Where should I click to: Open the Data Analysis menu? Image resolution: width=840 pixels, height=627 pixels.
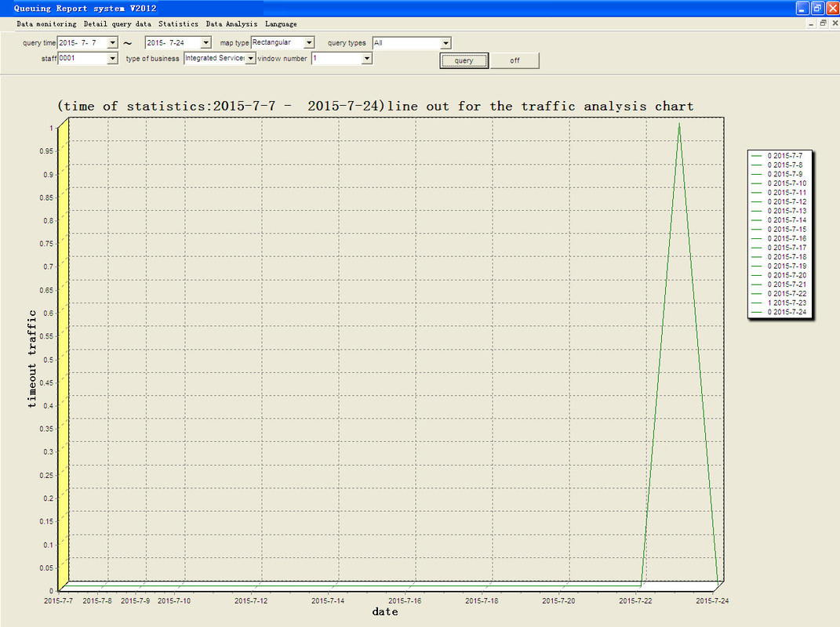[231, 24]
